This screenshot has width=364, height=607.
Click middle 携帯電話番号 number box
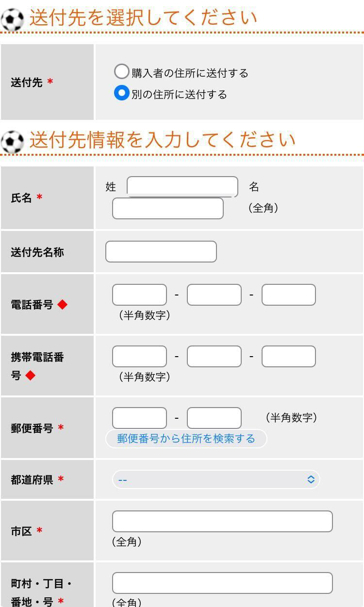[x=214, y=357]
